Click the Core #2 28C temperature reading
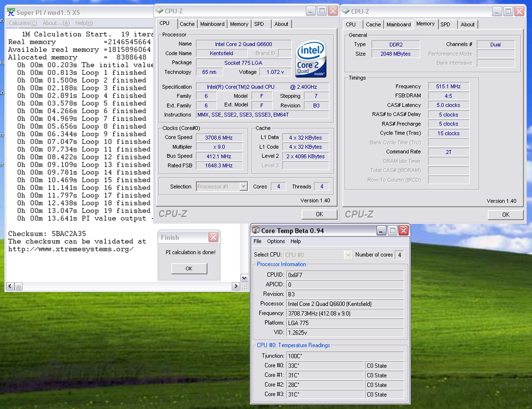 tap(325, 385)
